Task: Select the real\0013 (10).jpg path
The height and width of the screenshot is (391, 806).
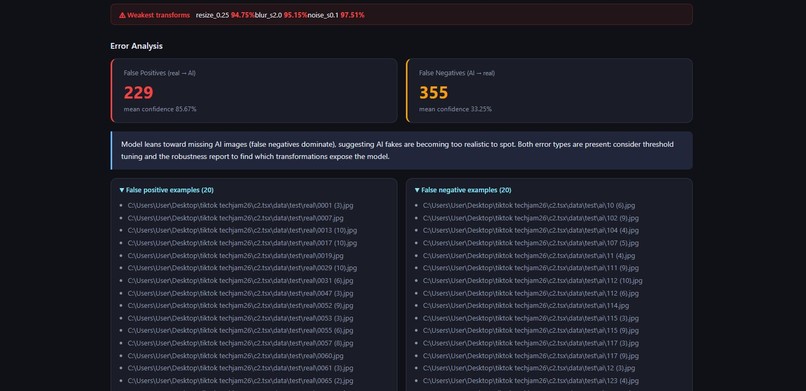Action: [x=242, y=231]
